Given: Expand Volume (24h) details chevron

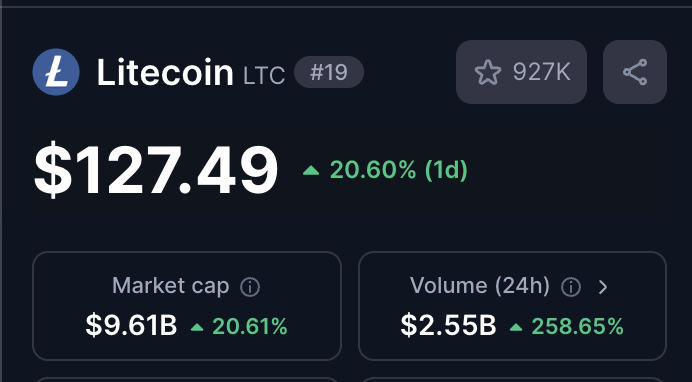Looking at the screenshot, I should tap(603, 287).
